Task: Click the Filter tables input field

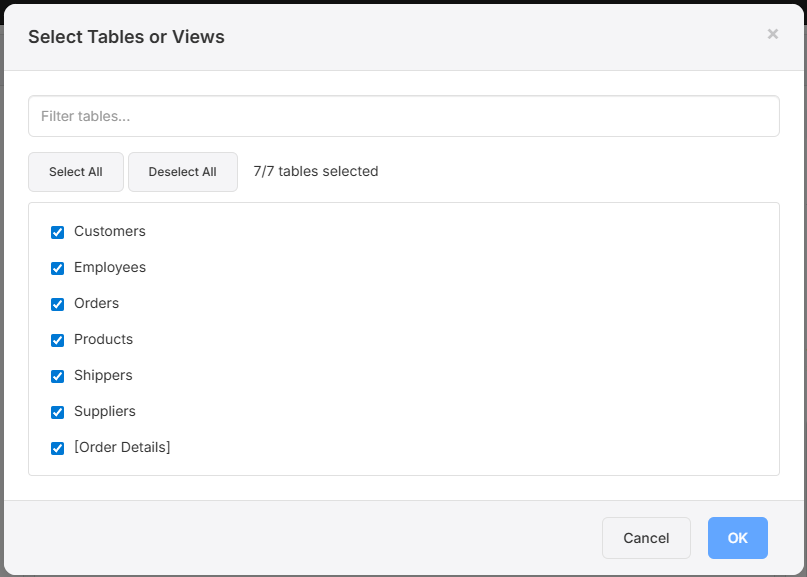Action: [403, 116]
